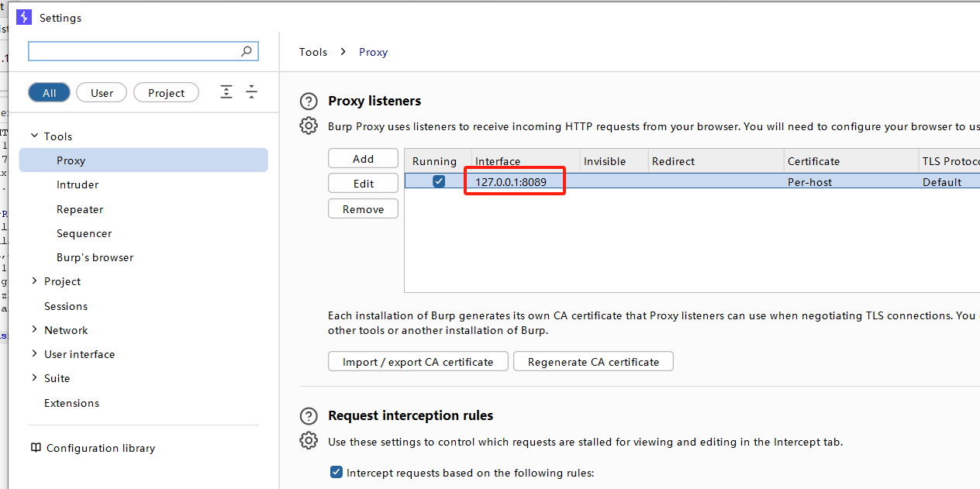Open Request interception rules gear options
Viewport: 980px width, 489px height.
(309, 441)
